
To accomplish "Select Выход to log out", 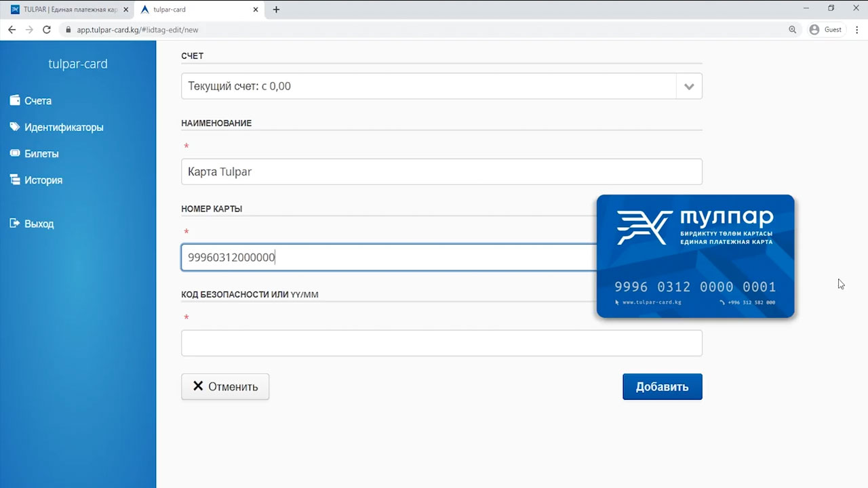I will click(x=39, y=223).
